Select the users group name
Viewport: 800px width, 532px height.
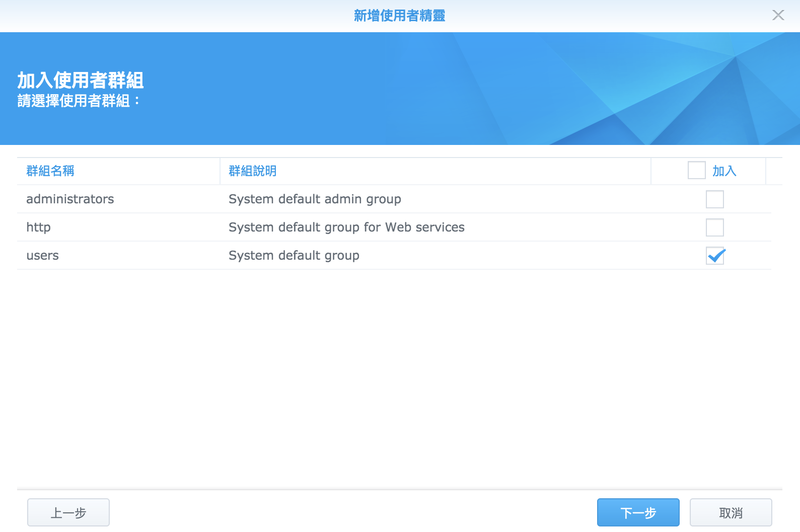coord(42,256)
